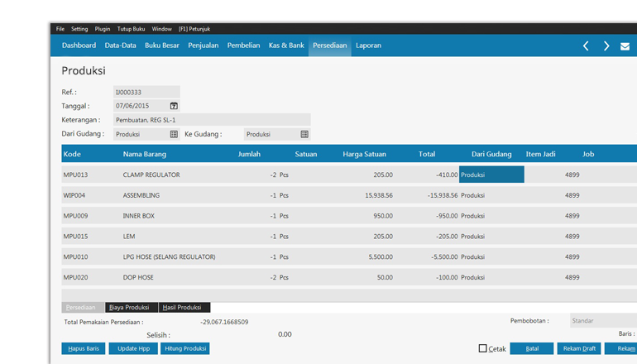Go to previous record with left arrow
Screen dimensions: 637x364
click(x=586, y=45)
